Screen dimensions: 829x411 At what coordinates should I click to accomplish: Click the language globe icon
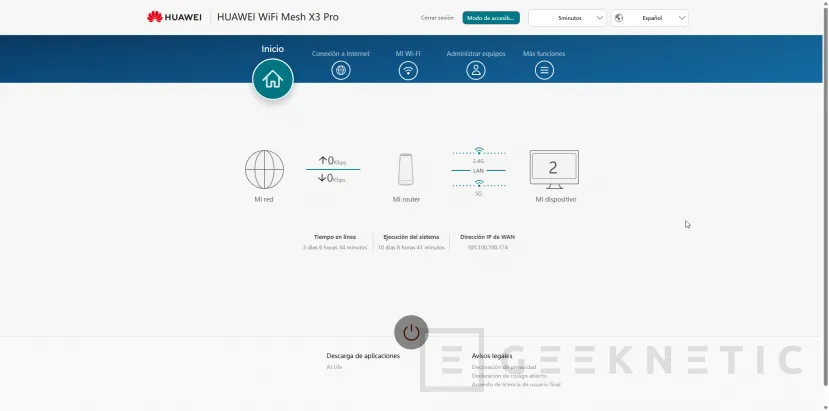pyautogui.click(x=619, y=17)
